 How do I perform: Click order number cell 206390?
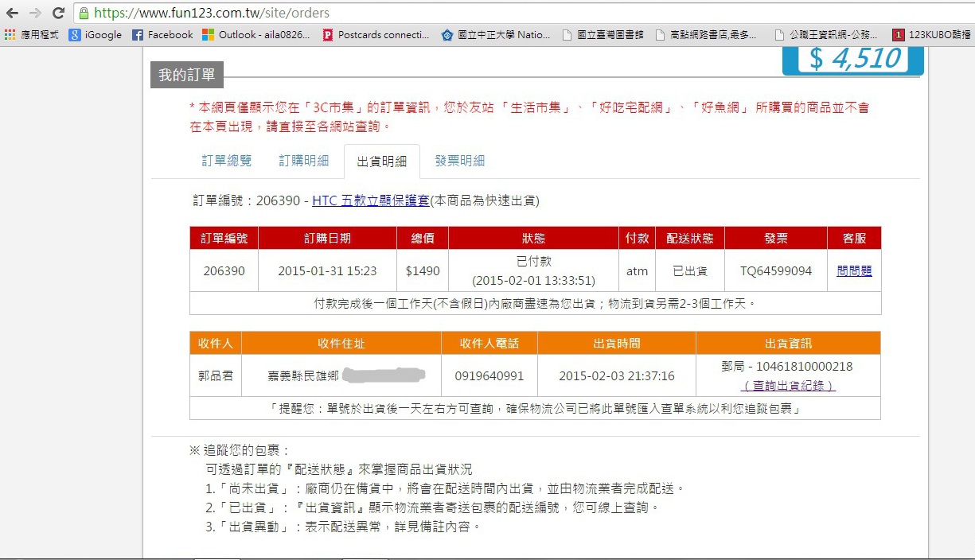224,270
